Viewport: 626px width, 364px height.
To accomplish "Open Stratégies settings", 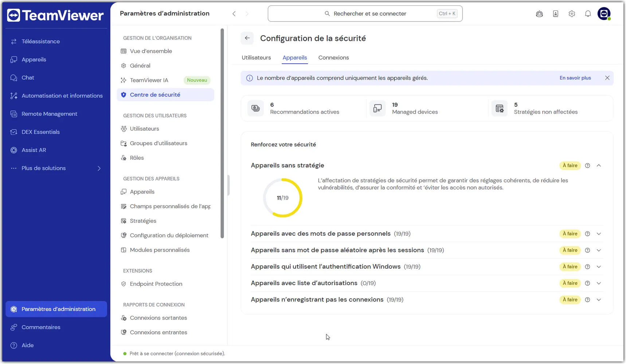I will [165, 221].
